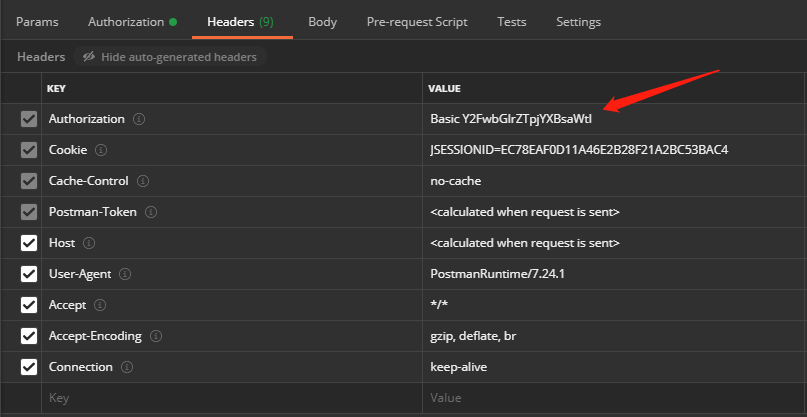Click the crossed-eye icon in hide headers button
Viewport: 807px width, 417px height.
click(89, 57)
